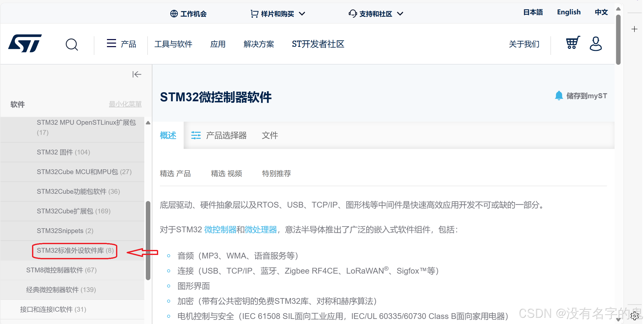The image size is (644, 324).
Task: Click the page scrollbar up arrow
Action: 618,9
